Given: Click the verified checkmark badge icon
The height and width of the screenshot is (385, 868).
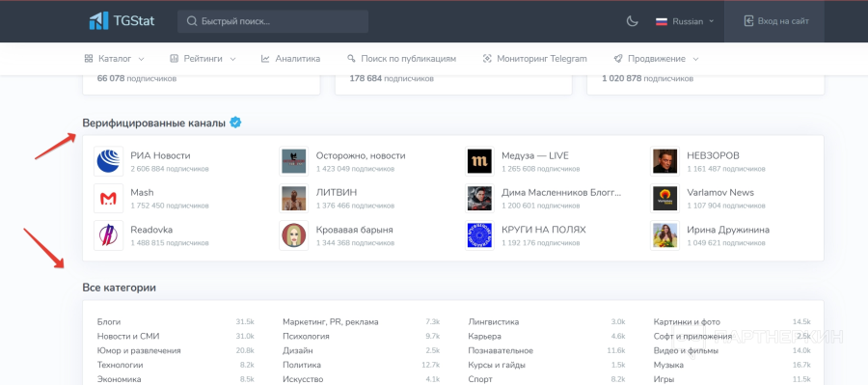Looking at the screenshot, I should [x=235, y=123].
